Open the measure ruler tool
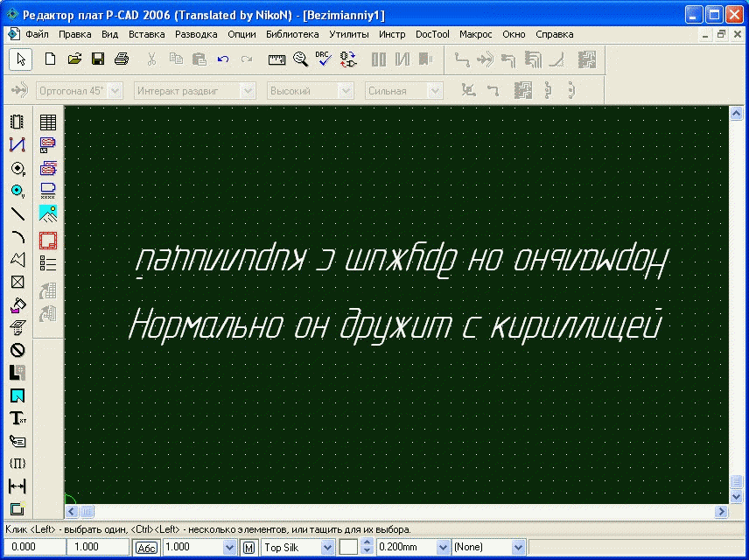The image size is (749, 560). point(276,59)
